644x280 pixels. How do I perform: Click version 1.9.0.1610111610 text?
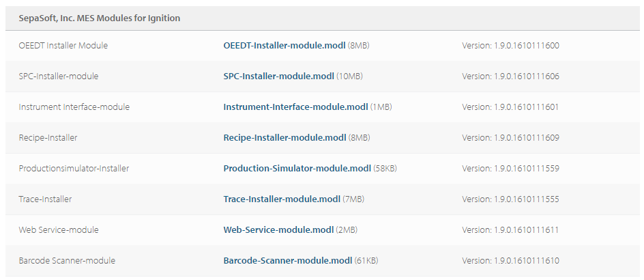pos(510,261)
